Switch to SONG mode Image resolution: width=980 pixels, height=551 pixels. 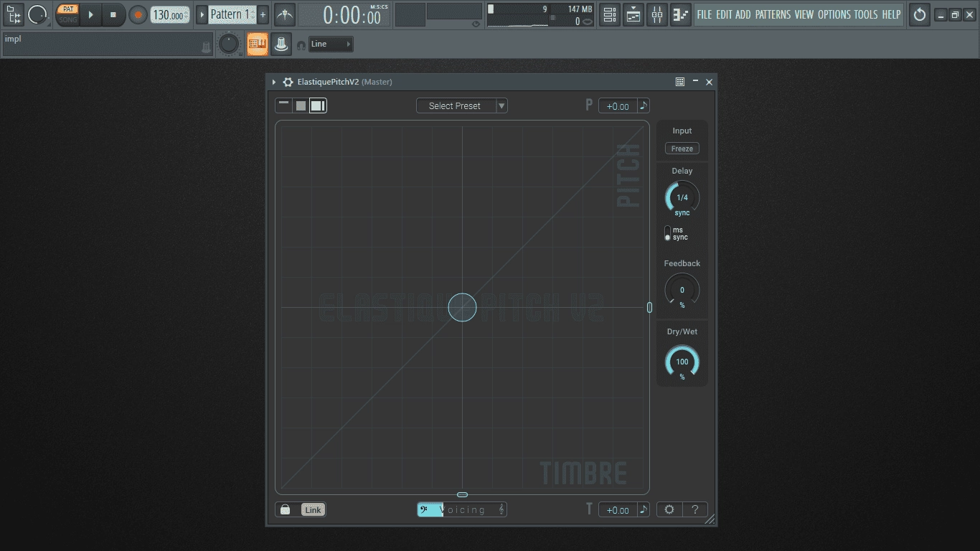pos(68,19)
